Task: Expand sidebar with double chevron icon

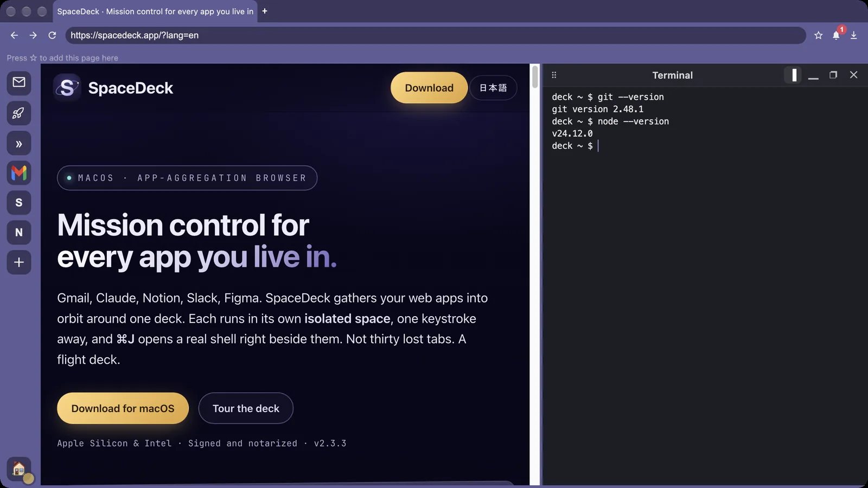Action: (x=19, y=144)
